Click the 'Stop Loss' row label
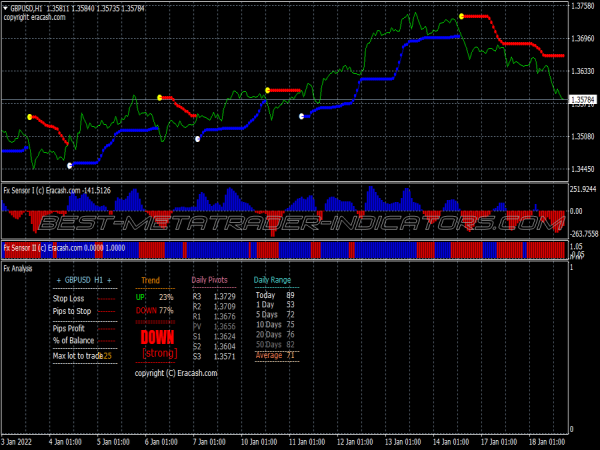Screen dimensions: 600x450 (x=68, y=298)
